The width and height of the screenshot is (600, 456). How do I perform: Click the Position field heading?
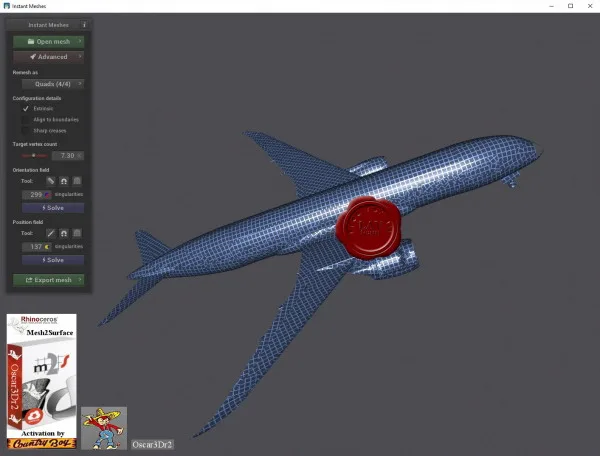[x=28, y=222]
